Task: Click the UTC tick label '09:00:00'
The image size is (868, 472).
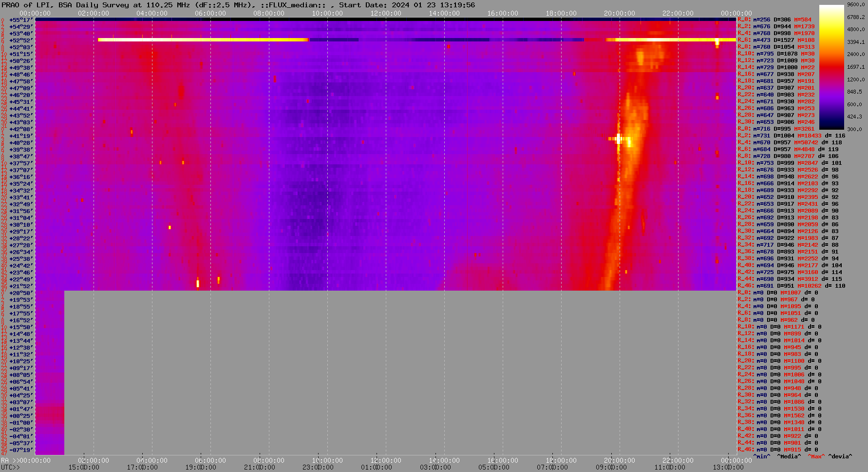Action: pyautogui.click(x=611, y=468)
